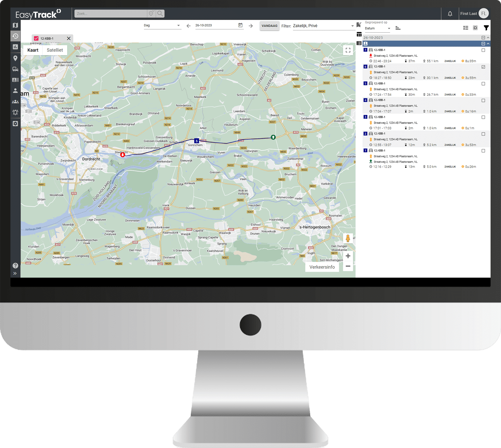
Task: Open the help question mark icon
Action: [x=15, y=265]
